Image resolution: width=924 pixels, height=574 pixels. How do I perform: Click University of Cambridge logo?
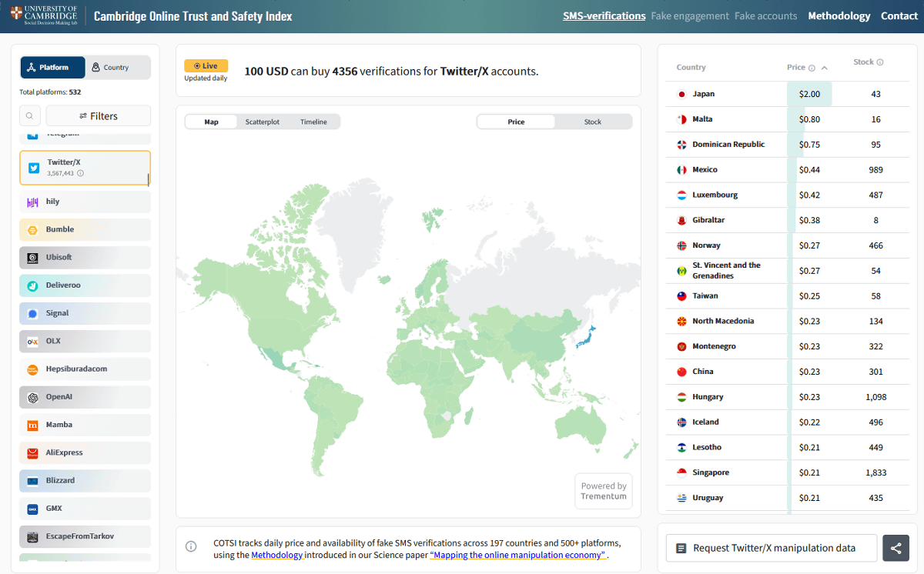(44, 15)
